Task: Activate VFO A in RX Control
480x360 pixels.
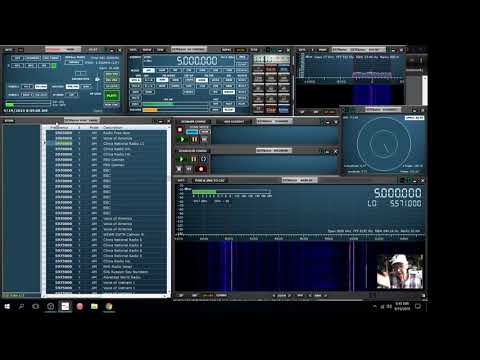Action: (x=135, y=80)
